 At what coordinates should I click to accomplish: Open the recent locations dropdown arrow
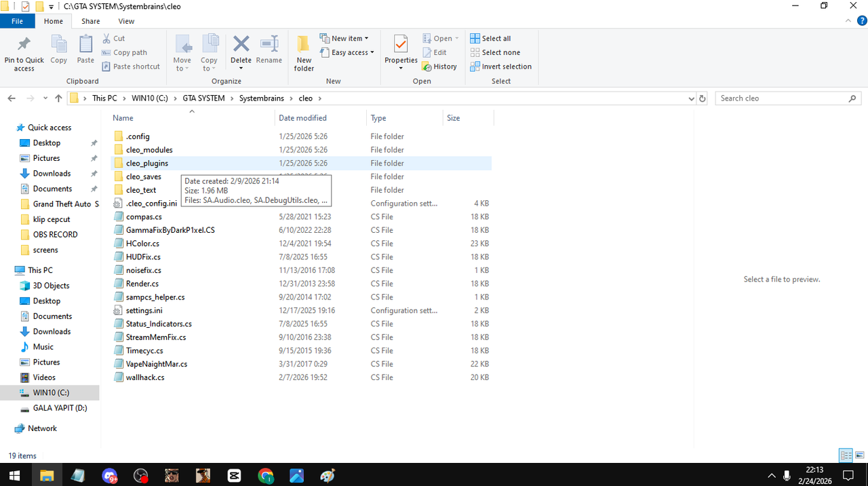point(45,98)
